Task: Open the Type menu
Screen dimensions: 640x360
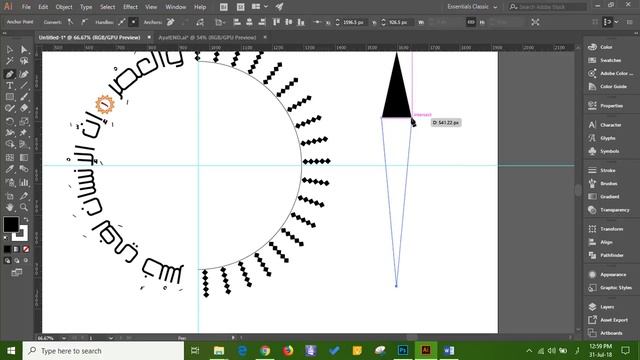Action: click(86, 7)
